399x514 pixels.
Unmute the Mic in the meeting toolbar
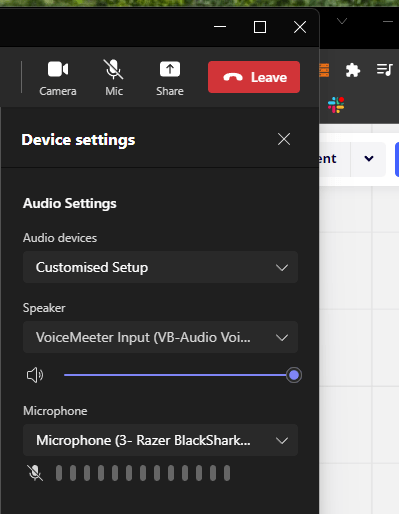pos(114,78)
